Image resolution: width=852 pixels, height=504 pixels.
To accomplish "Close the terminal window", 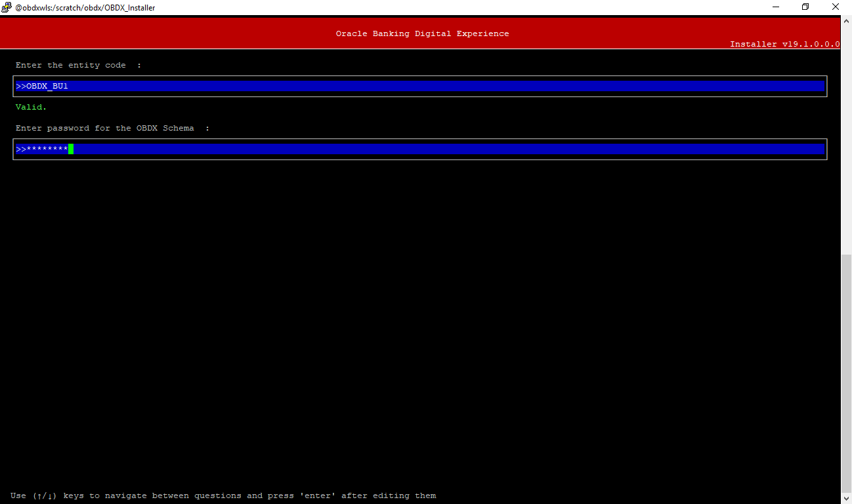I will pyautogui.click(x=836, y=7).
